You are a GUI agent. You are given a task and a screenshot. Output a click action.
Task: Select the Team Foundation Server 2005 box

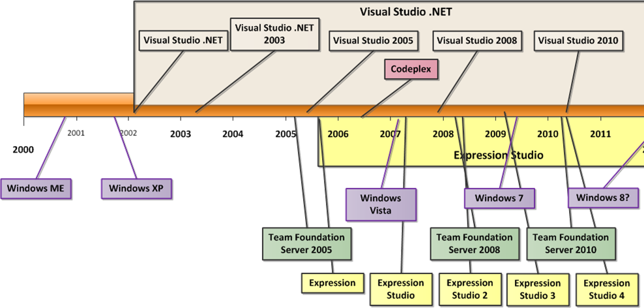point(306,243)
